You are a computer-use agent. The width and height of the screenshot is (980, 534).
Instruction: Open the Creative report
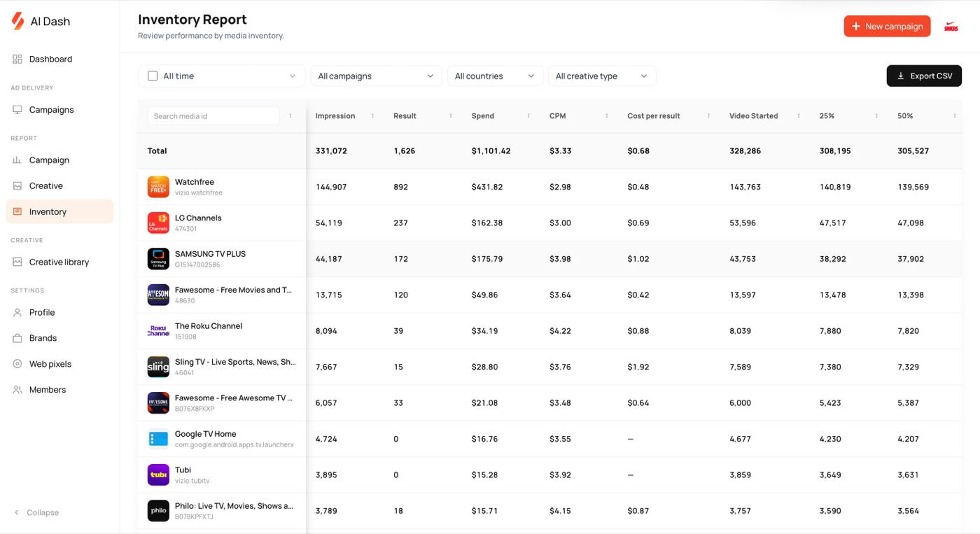click(60, 186)
